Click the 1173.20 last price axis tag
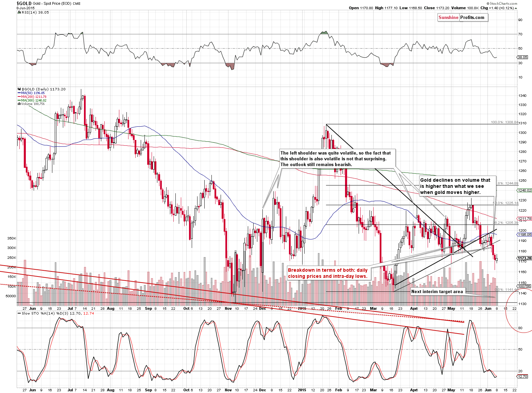Viewport: 532px width, 393px height. coord(525,258)
